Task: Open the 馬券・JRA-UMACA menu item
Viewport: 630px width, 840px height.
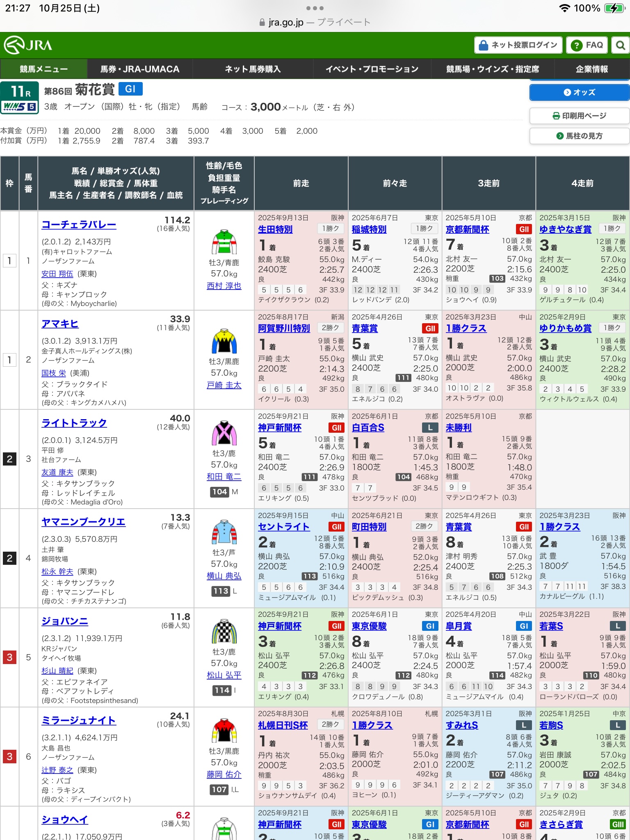Action: click(140, 69)
